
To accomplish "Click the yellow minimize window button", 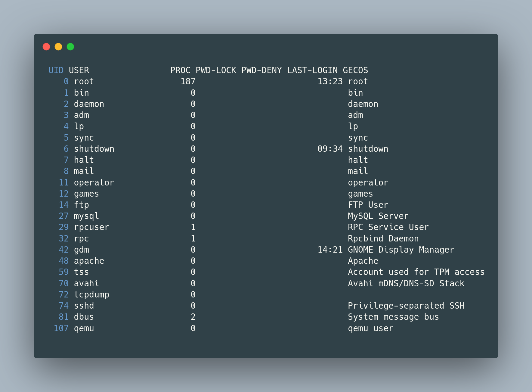I will coord(58,47).
